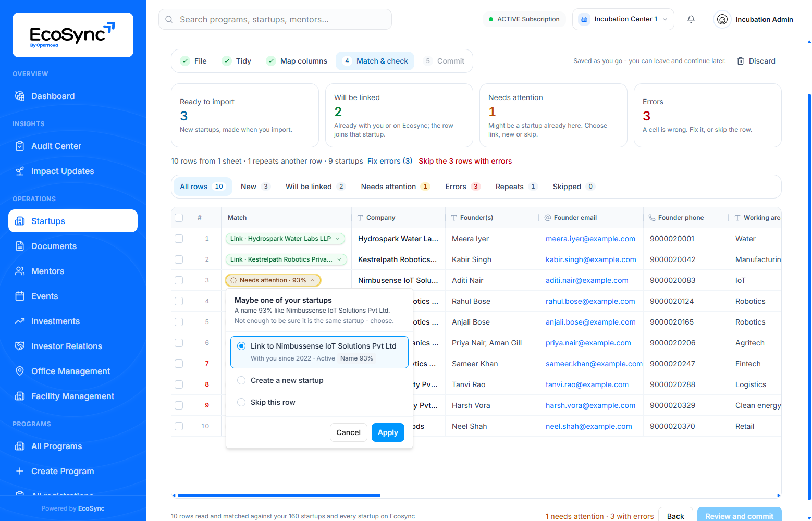Click Cancel in match popup
This screenshot has height=521, width=812.
348,432
